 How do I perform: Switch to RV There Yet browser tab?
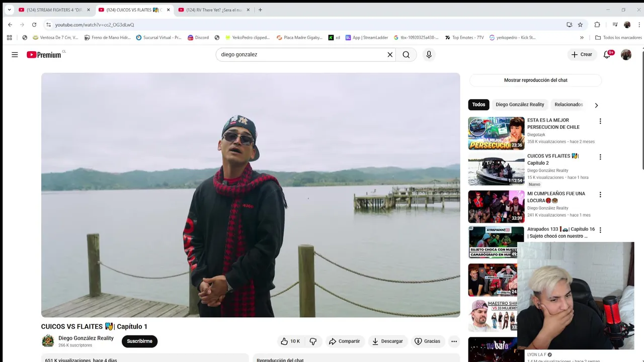click(214, 10)
